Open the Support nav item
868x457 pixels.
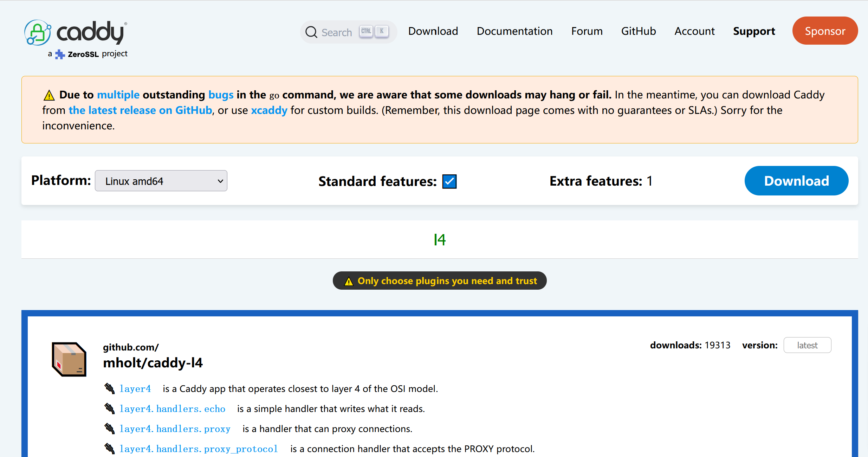[x=754, y=31]
